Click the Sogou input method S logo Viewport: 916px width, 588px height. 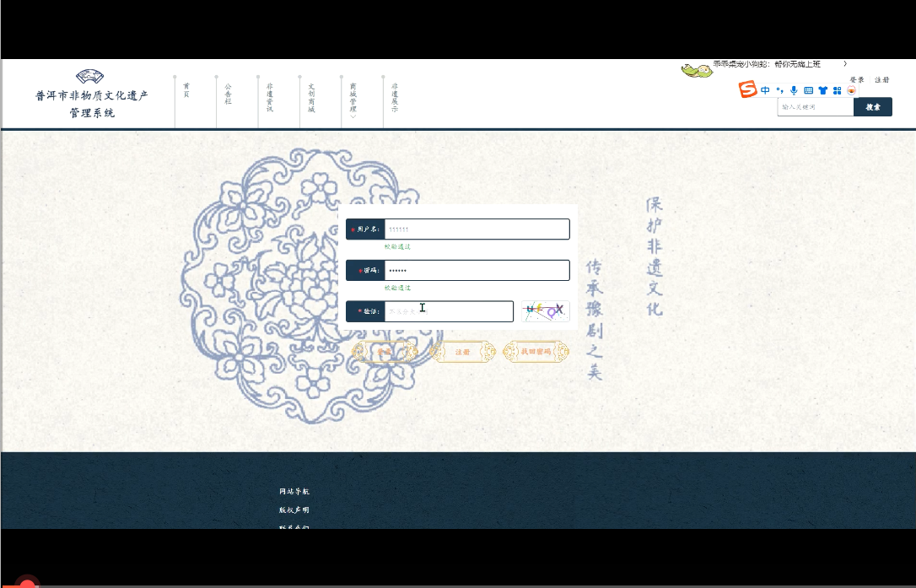tap(748, 89)
